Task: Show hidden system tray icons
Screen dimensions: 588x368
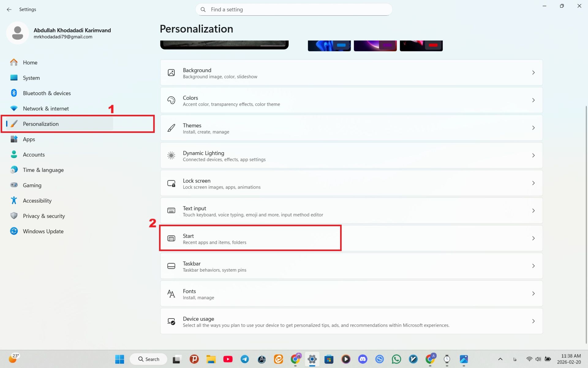Action: pos(500,359)
